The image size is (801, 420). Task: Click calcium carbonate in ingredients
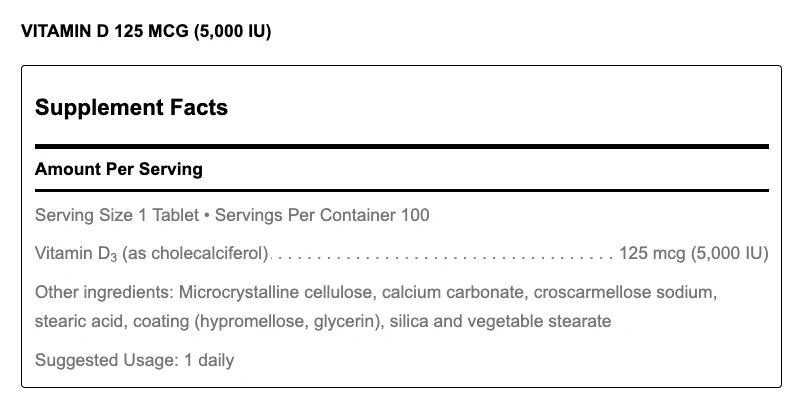(452, 292)
